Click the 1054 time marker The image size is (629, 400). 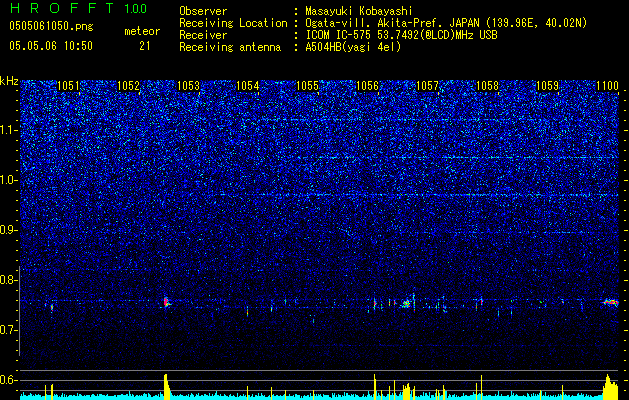pyautogui.click(x=248, y=86)
